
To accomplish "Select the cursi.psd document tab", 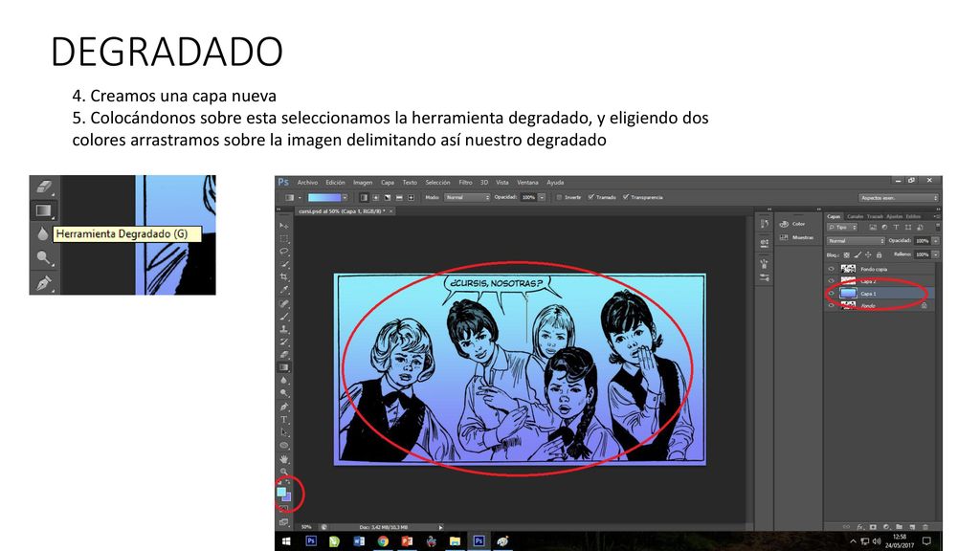I will [x=343, y=211].
